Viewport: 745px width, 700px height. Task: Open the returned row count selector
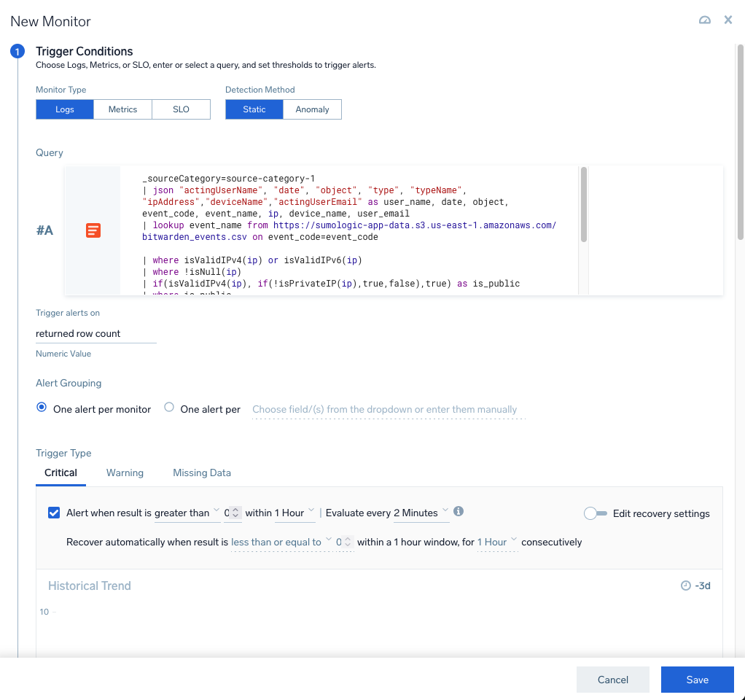tap(95, 333)
